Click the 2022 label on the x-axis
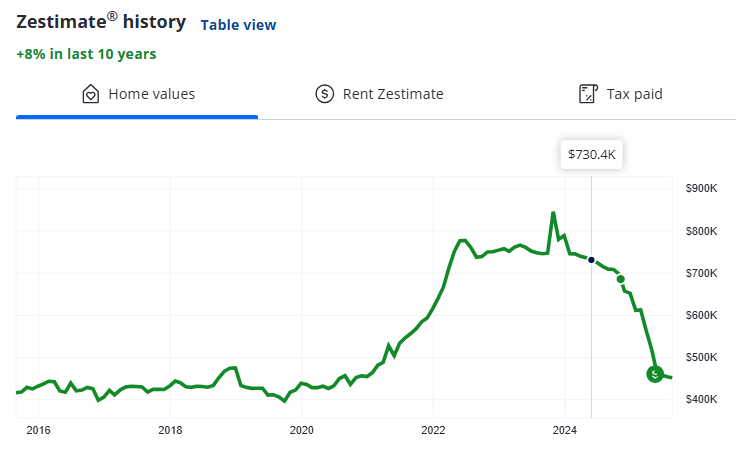The width and height of the screenshot is (736, 451). point(432,430)
